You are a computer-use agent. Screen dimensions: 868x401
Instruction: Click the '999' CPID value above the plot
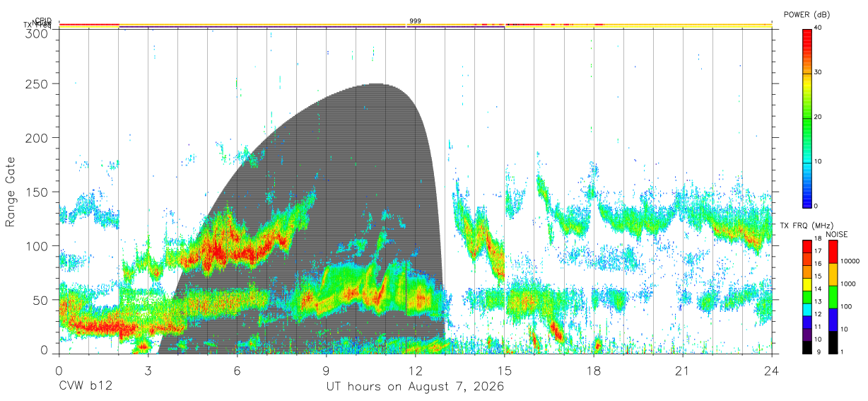[x=415, y=21]
